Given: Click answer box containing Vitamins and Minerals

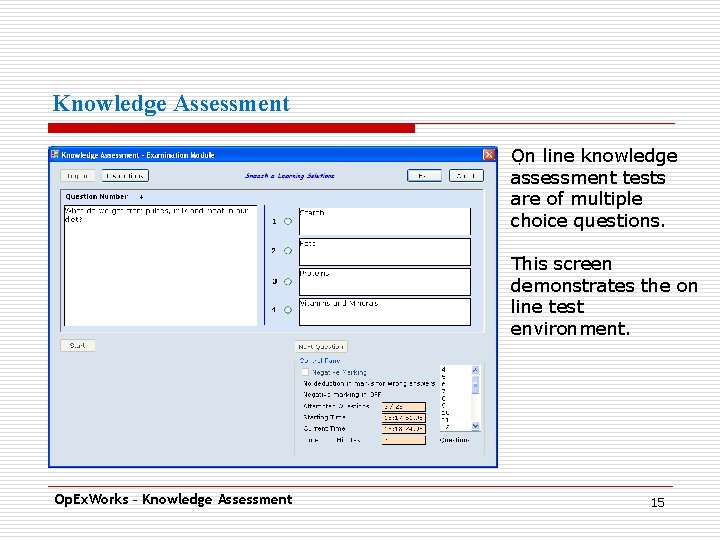Looking at the screenshot, I should [385, 312].
